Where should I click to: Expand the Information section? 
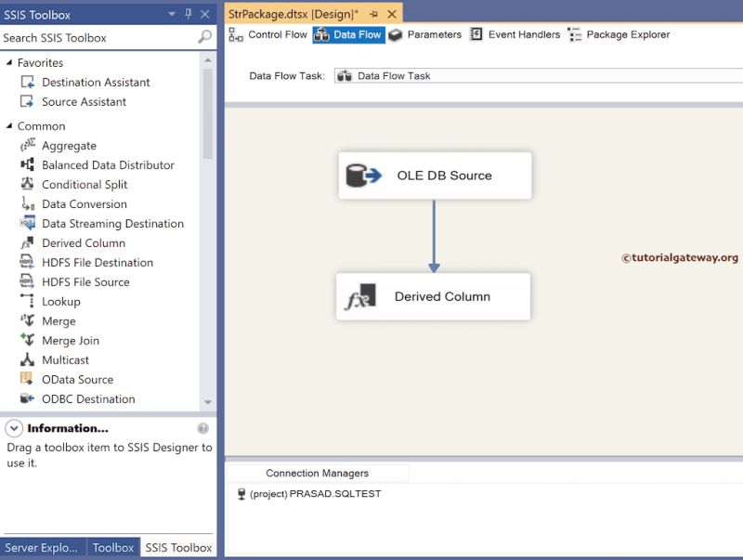click(13, 428)
